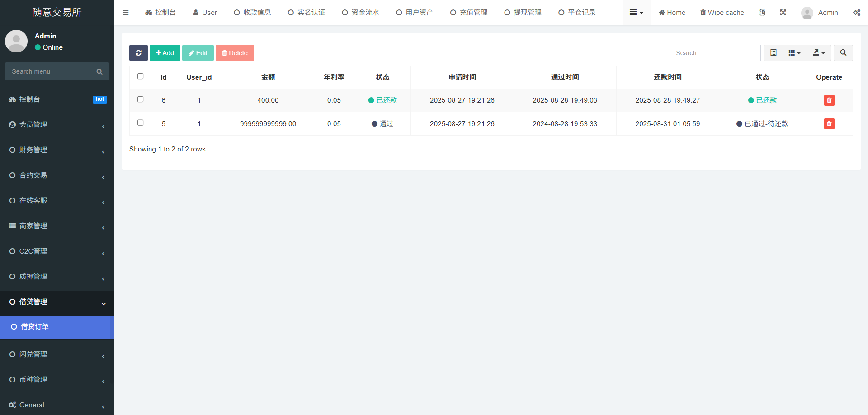This screenshot has height=415, width=868.
Task: Click the table search magnifier button
Action: coord(843,53)
